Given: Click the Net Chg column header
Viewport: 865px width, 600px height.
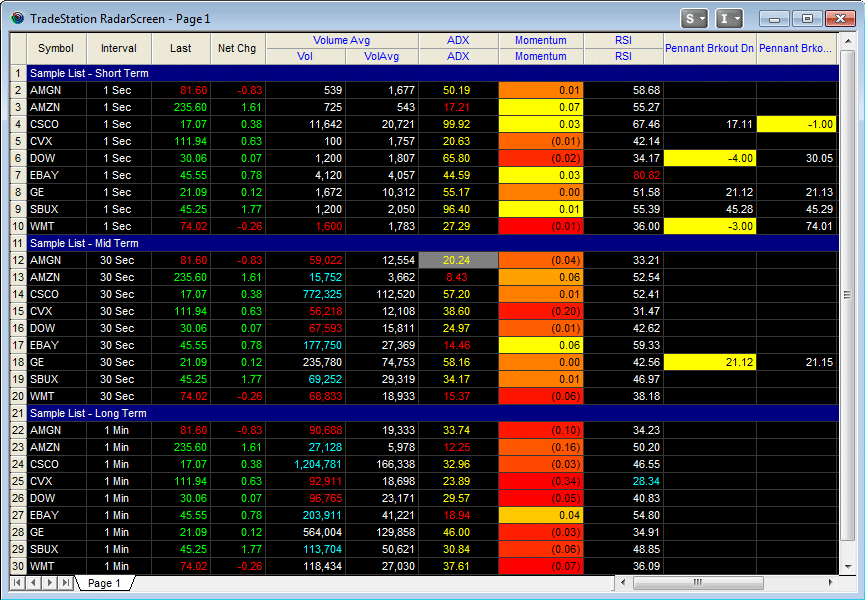Looking at the screenshot, I should point(238,48).
